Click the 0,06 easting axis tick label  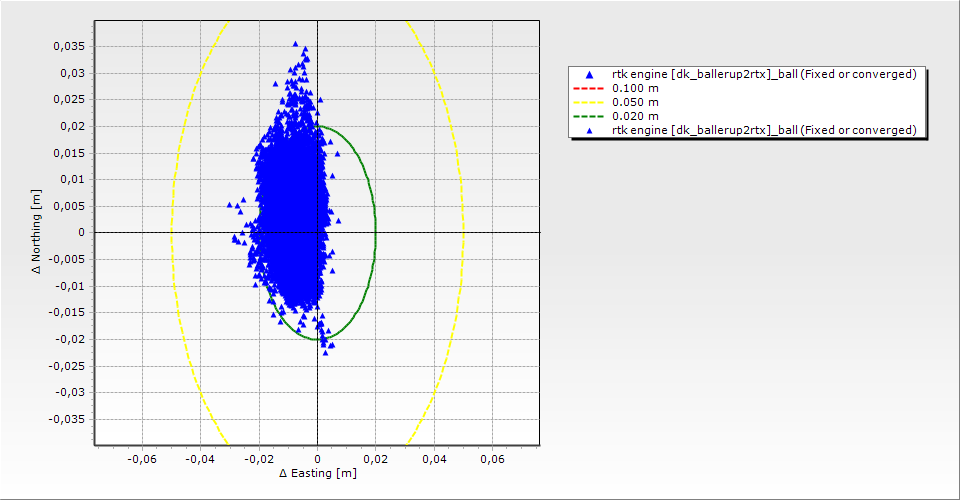(x=492, y=459)
